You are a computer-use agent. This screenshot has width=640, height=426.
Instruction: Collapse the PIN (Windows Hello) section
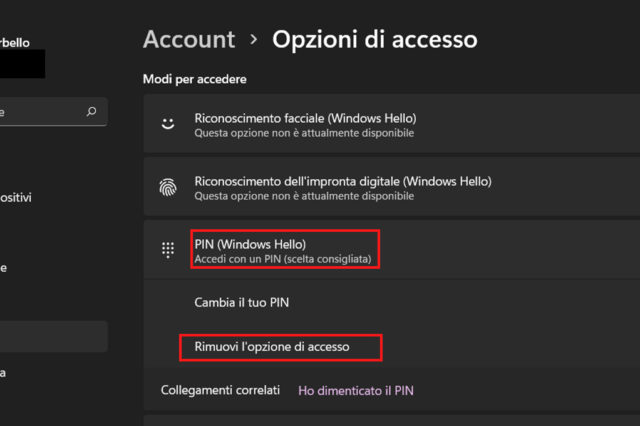(400, 250)
